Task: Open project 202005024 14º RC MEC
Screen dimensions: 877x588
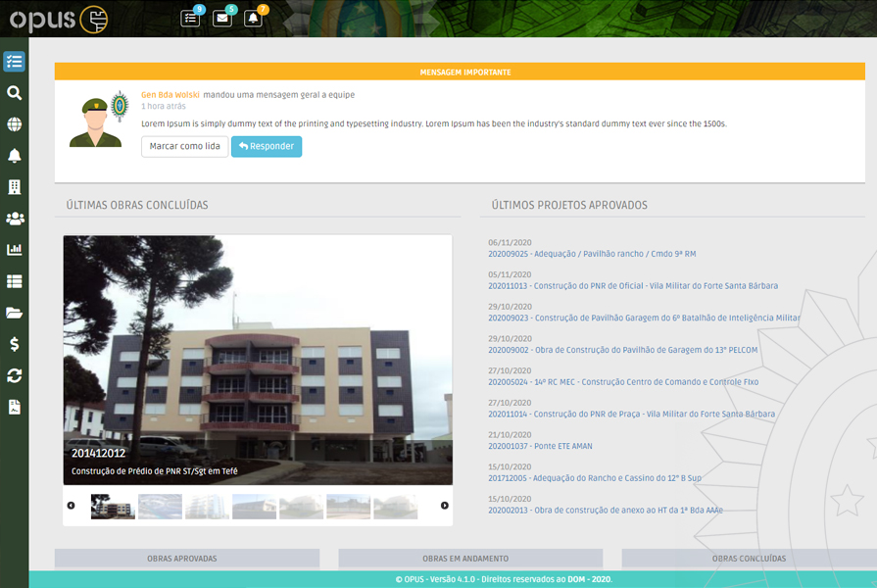Action: (623, 382)
